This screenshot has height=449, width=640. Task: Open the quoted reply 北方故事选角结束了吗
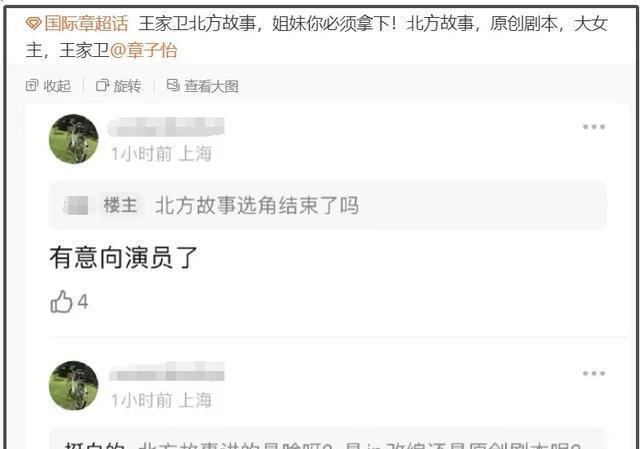pyautogui.click(x=257, y=205)
